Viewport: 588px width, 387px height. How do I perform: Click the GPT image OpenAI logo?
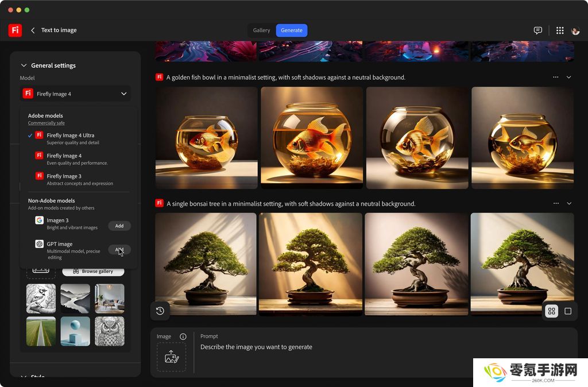[40, 244]
